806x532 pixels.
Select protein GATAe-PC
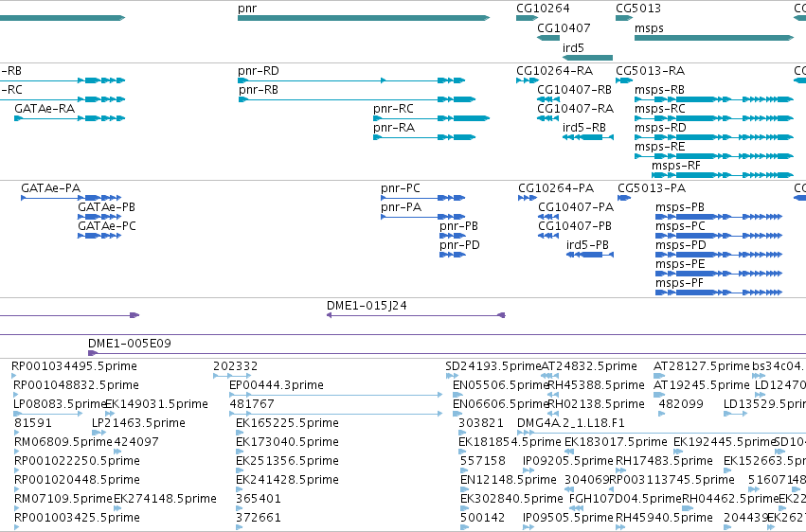(x=99, y=236)
